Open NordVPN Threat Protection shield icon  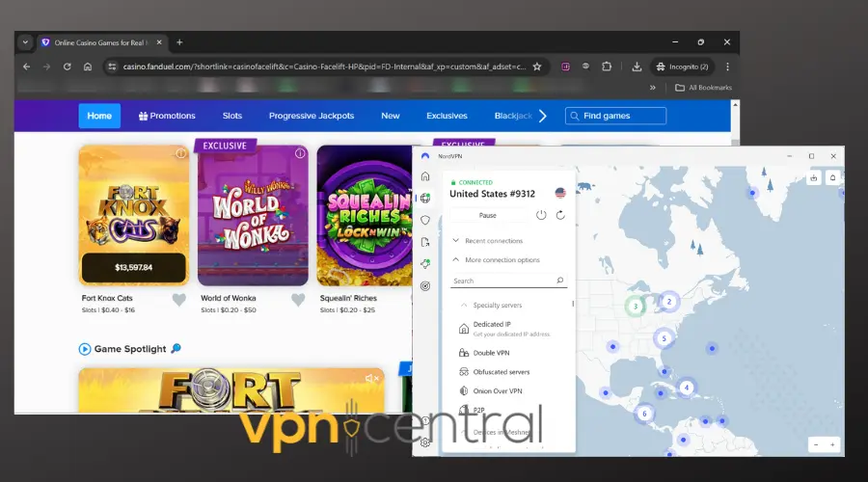point(425,220)
